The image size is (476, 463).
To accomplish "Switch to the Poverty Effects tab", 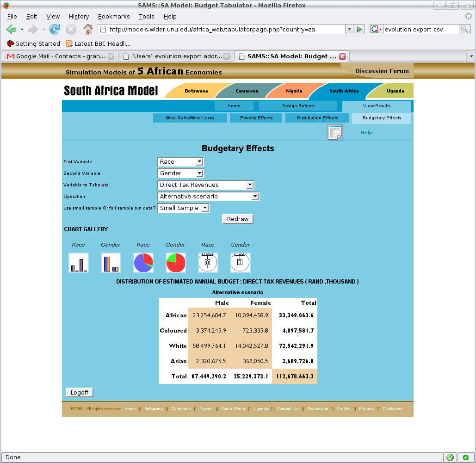I will [256, 118].
